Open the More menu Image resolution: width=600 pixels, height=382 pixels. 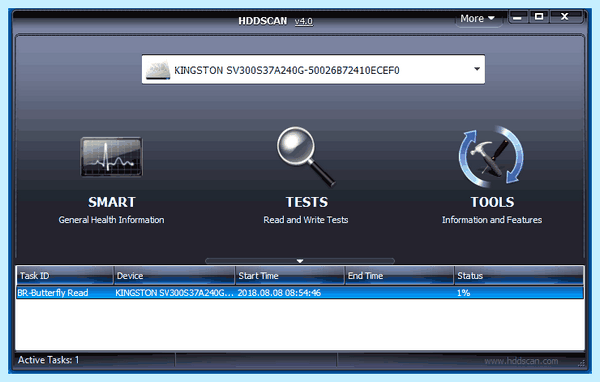click(x=478, y=18)
